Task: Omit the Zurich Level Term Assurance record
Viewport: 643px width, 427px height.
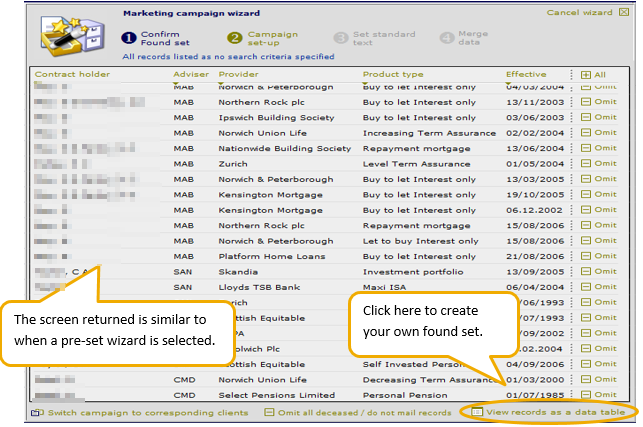Action: coord(599,163)
